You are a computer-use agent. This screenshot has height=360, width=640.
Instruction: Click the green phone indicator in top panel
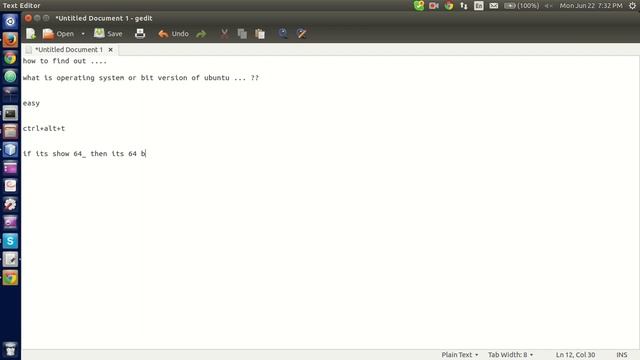419,5
